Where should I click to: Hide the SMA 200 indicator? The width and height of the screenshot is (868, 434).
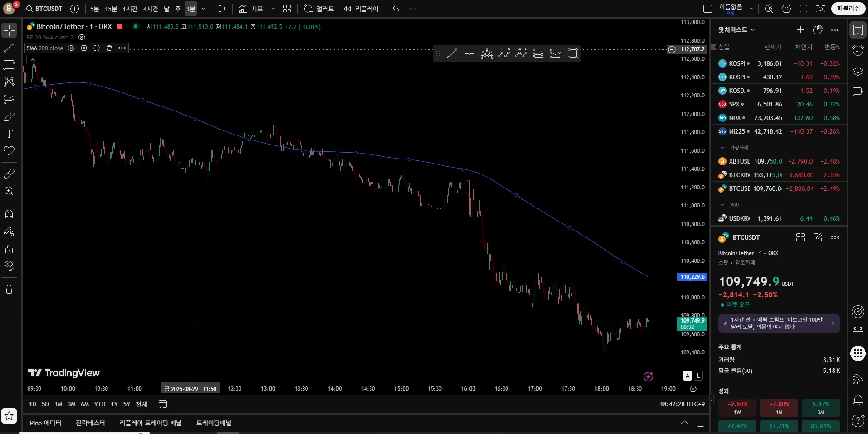[x=71, y=48]
